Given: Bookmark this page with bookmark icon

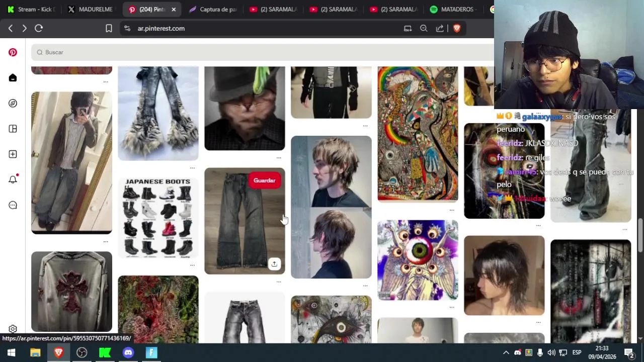Looking at the screenshot, I should tap(109, 29).
